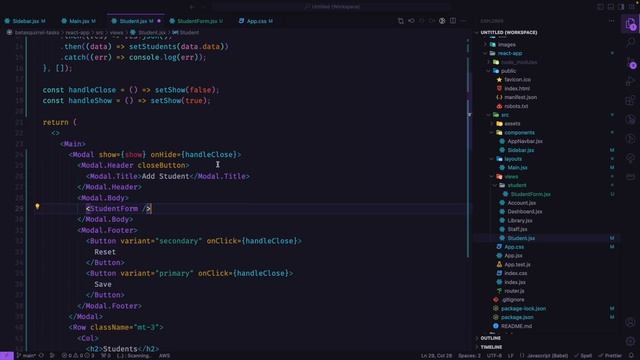Collapse the components folder
Viewport: 640px width, 360px height.
click(x=519, y=132)
